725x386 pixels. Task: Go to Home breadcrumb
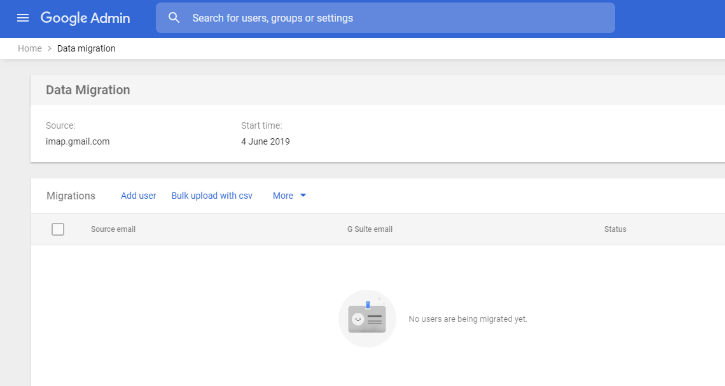(30, 49)
